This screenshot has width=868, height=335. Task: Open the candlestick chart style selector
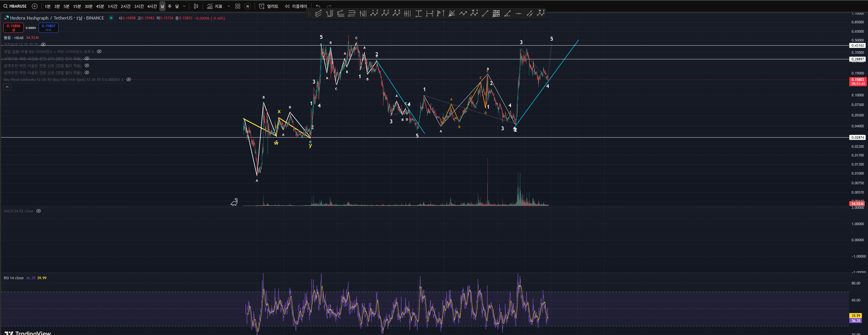click(x=196, y=6)
